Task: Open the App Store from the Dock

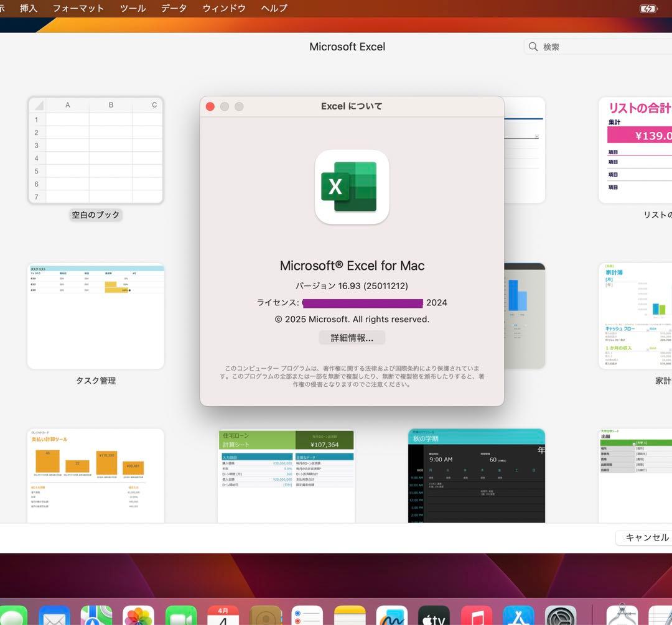Action: [x=518, y=616]
